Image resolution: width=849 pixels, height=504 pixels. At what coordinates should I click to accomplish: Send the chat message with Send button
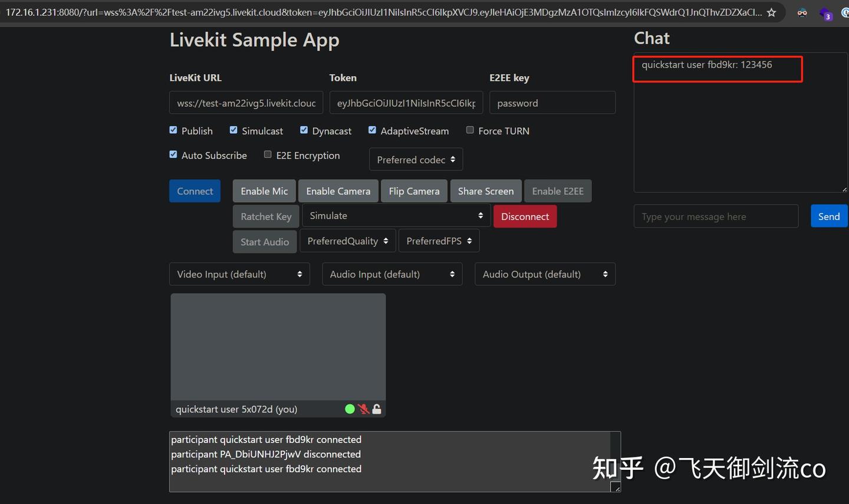pyautogui.click(x=829, y=216)
